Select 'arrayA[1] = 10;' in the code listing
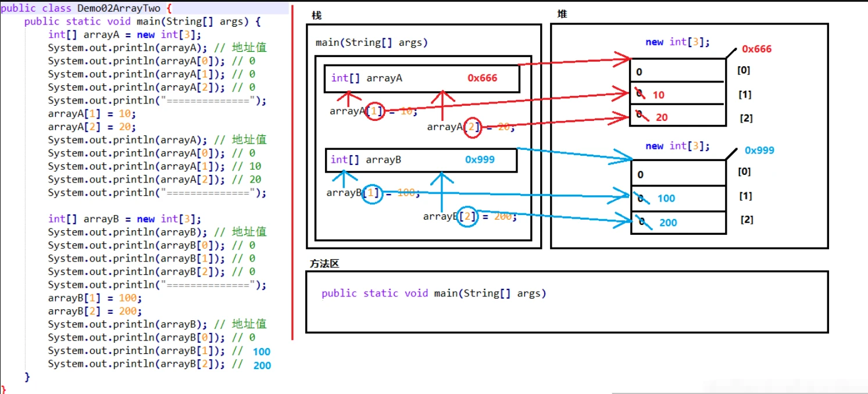 click(92, 113)
